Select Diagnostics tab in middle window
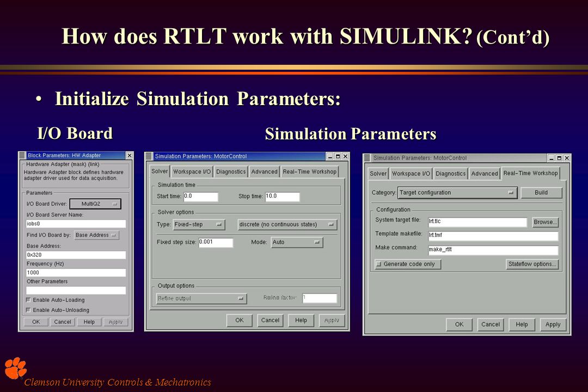 point(231,172)
